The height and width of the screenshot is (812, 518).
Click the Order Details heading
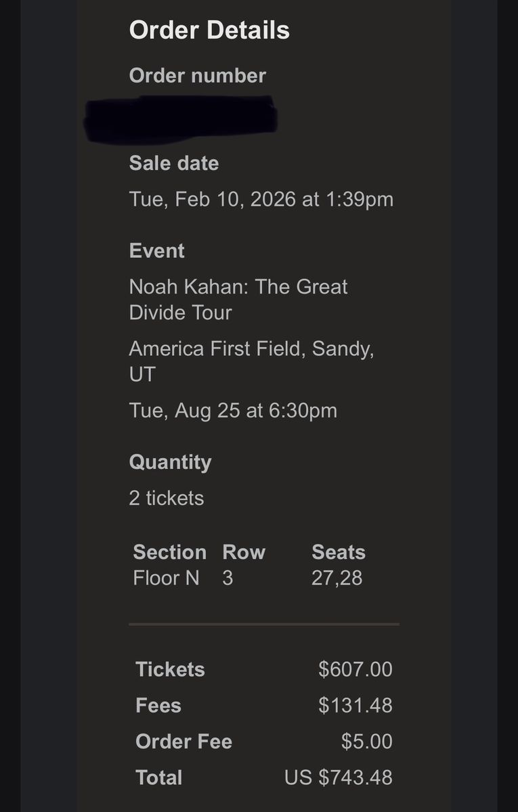tap(209, 30)
